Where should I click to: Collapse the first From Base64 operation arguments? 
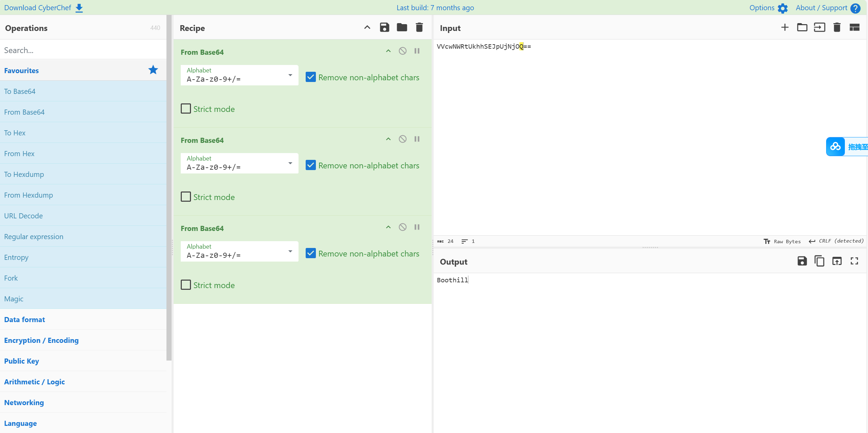tap(388, 51)
